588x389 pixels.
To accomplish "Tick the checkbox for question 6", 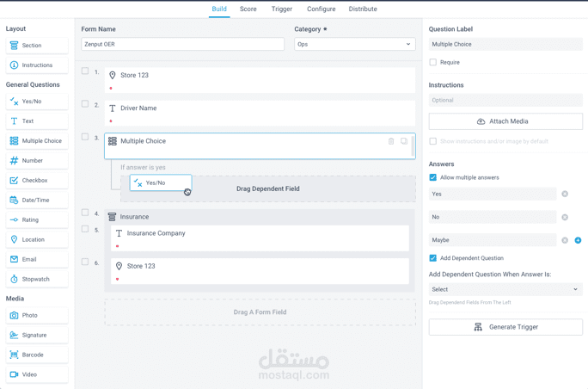I will point(85,262).
